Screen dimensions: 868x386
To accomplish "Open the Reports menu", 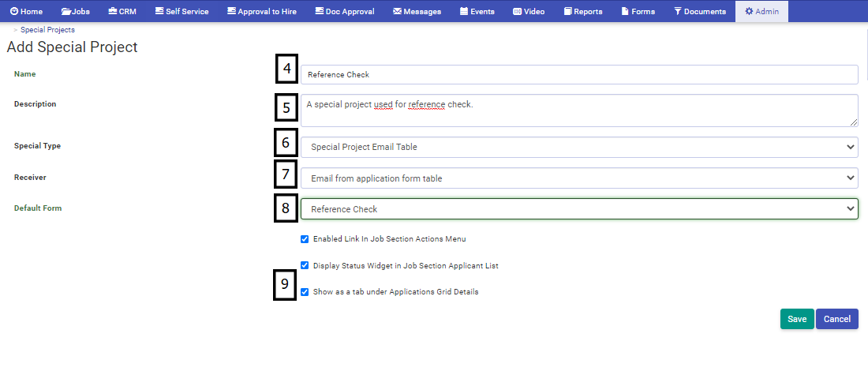I will (x=583, y=11).
